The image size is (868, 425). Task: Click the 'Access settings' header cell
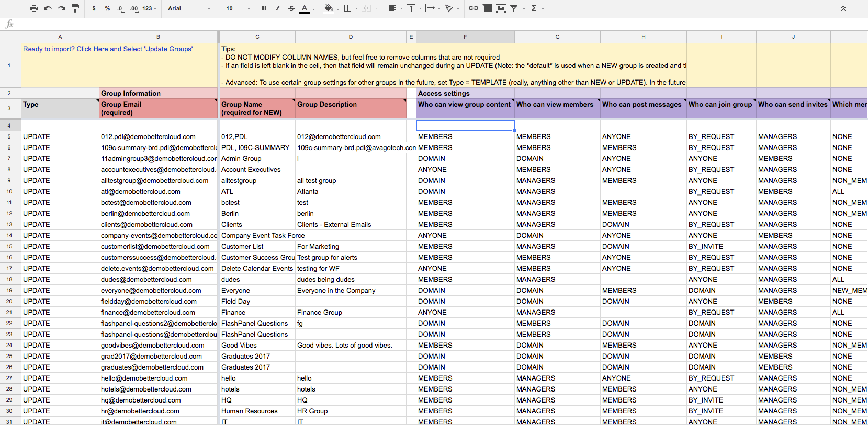click(x=465, y=93)
